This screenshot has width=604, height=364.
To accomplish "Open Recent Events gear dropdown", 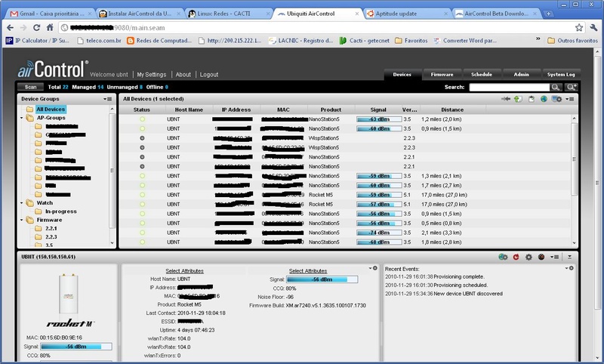I will tap(569, 268).
